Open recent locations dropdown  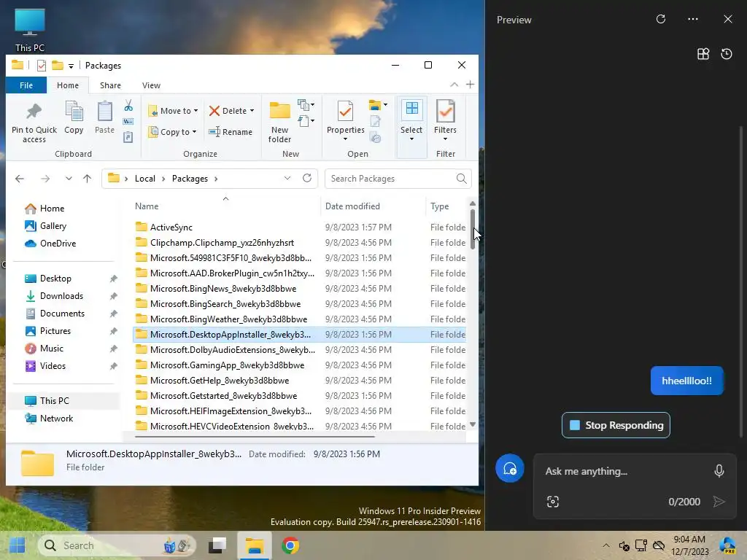pos(69,179)
